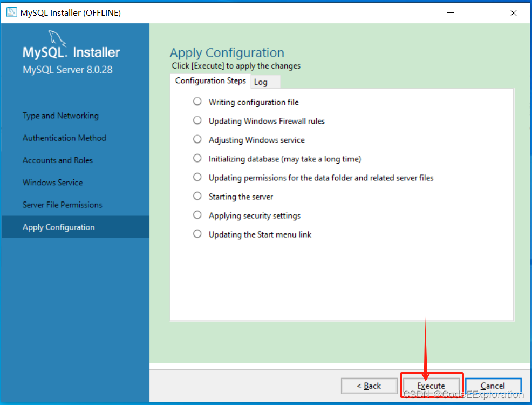Switch to the Log tab

pyautogui.click(x=265, y=82)
